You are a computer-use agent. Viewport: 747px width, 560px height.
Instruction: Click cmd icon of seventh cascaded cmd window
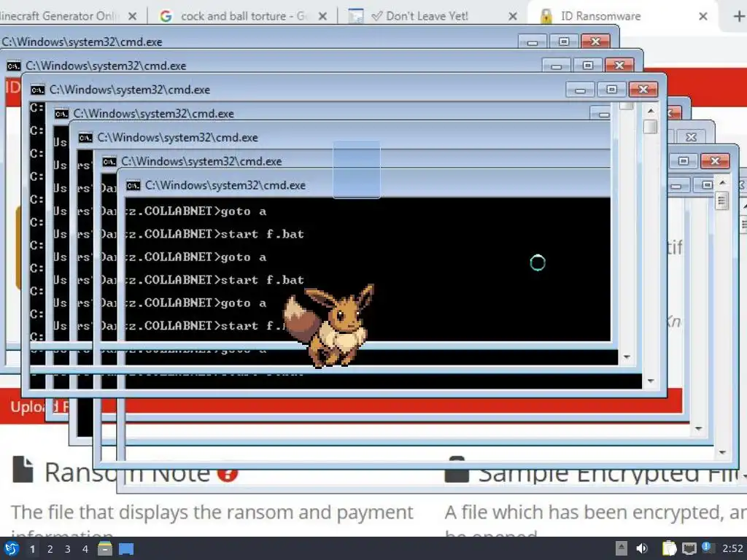pos(133,185)
